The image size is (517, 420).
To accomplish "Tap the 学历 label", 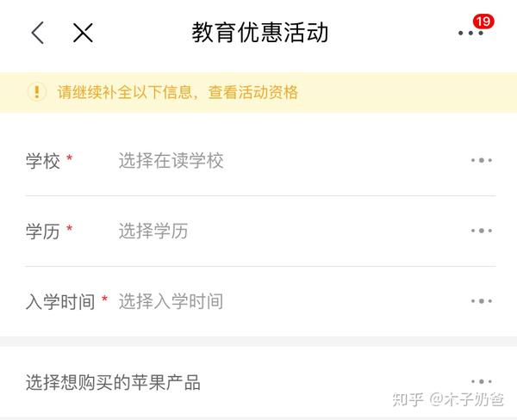I will tap(43, 231).
